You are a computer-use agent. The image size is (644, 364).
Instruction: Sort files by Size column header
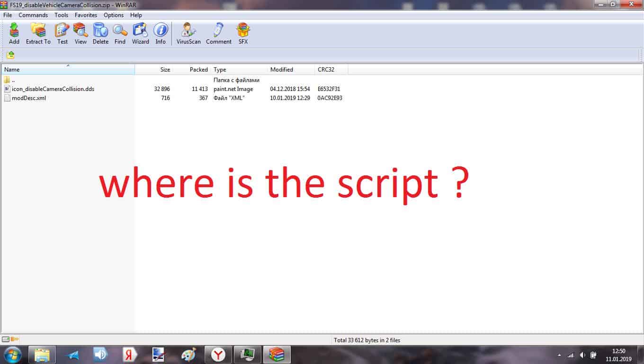(x=165, y=70)
